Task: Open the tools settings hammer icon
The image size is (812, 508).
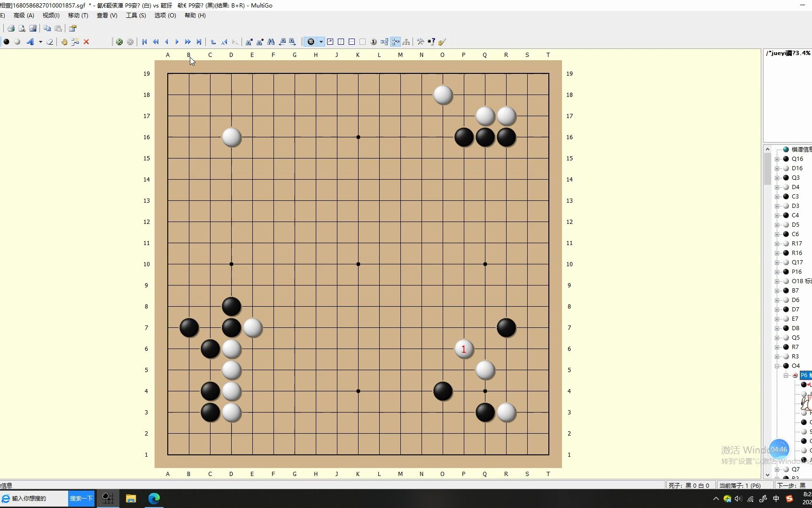Action: coord(421,42)
